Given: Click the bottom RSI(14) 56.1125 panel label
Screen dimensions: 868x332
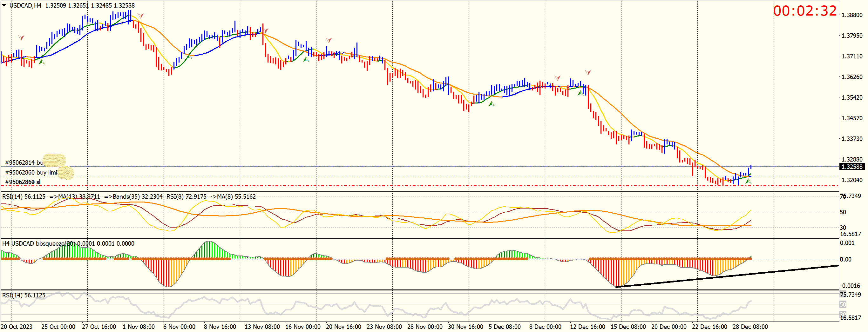Looking at the screenshot, I should click(x=24, y=295).
